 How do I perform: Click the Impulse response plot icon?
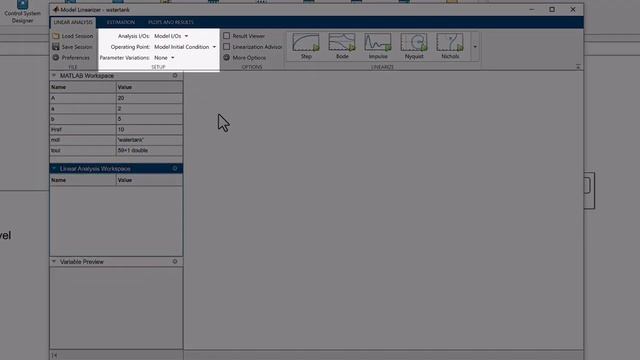(378, 46)
